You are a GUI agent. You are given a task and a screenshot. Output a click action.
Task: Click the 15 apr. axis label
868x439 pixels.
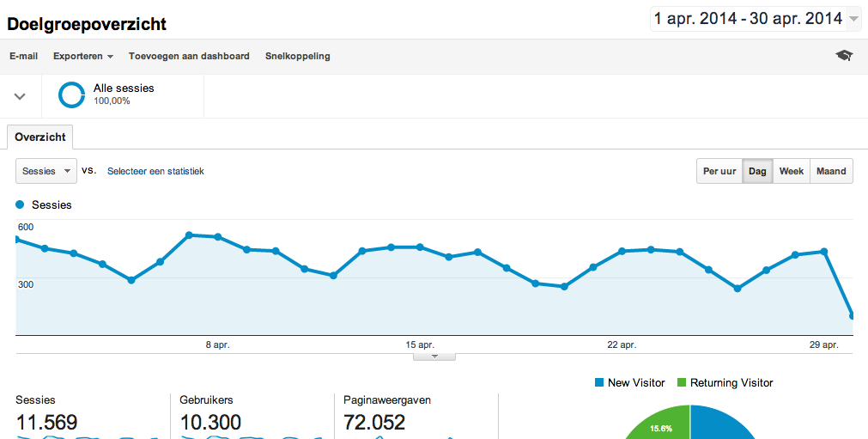pyautogui.click(x=420, y=344)
